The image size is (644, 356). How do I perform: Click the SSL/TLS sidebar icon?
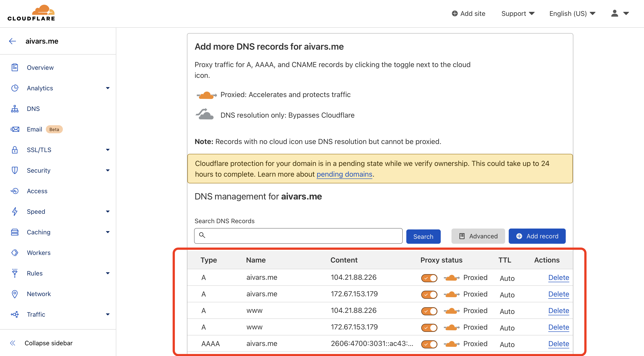tap(15, 150)
